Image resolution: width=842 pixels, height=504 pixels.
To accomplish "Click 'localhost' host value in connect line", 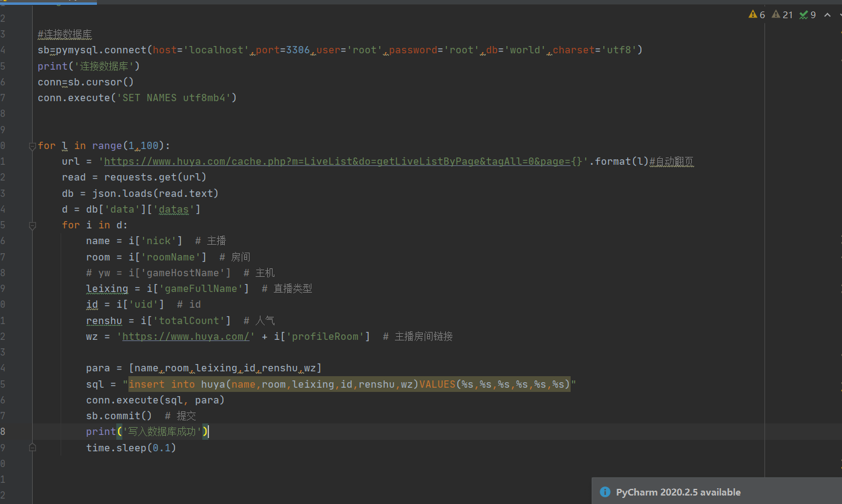I will [216, 50].
